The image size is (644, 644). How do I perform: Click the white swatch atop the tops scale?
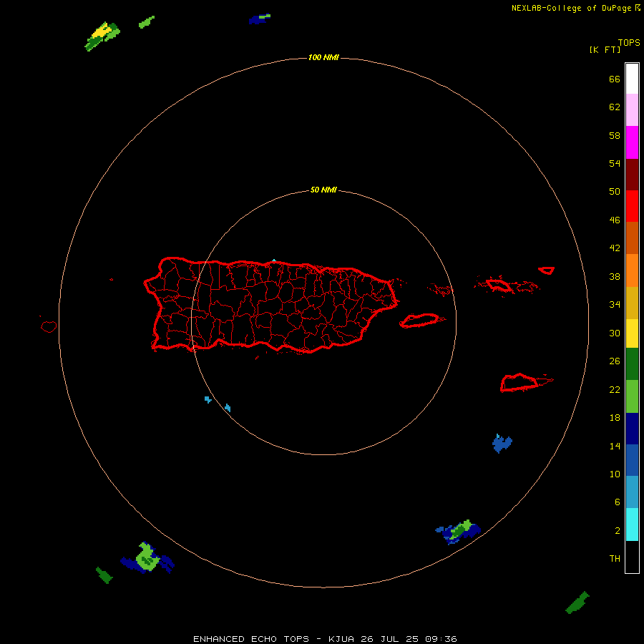[632, 79]
